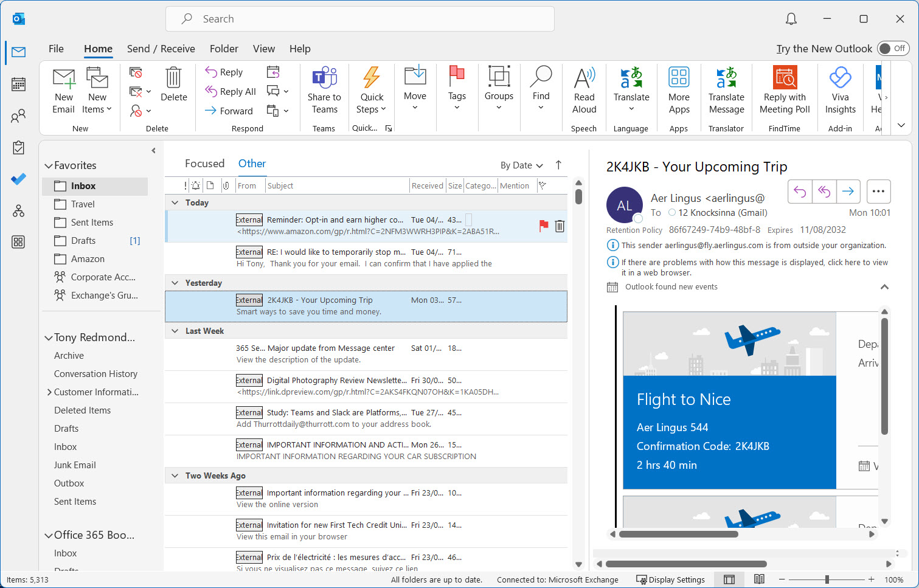919x588 pixels.
Task: Click zoom in plus button
Action: pyautogui.click(x=871, y=579)
